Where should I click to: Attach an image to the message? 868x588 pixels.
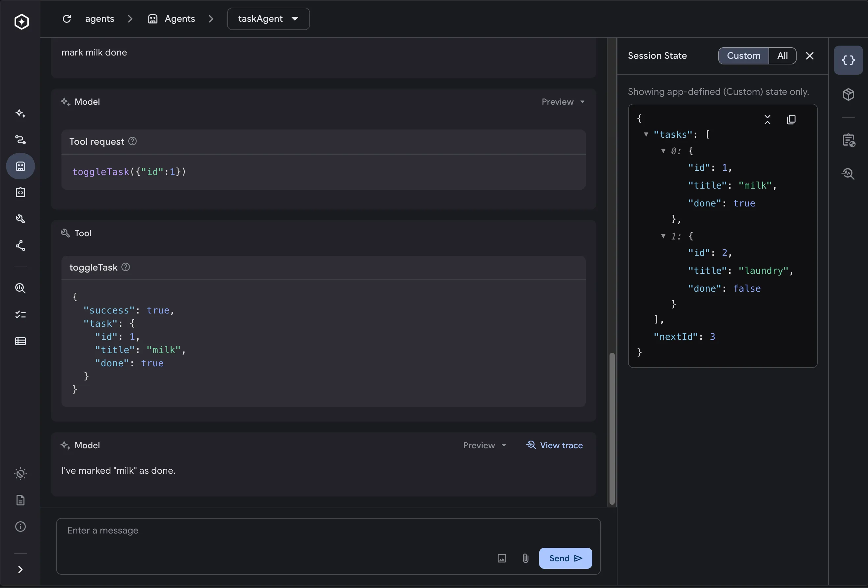click(502, 558)
